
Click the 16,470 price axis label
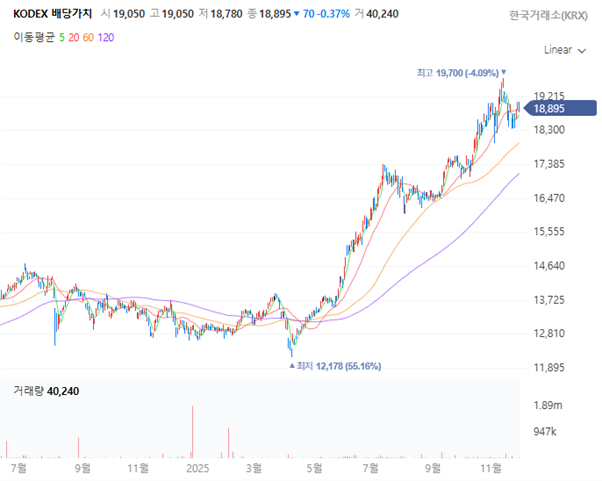[549, 198]
